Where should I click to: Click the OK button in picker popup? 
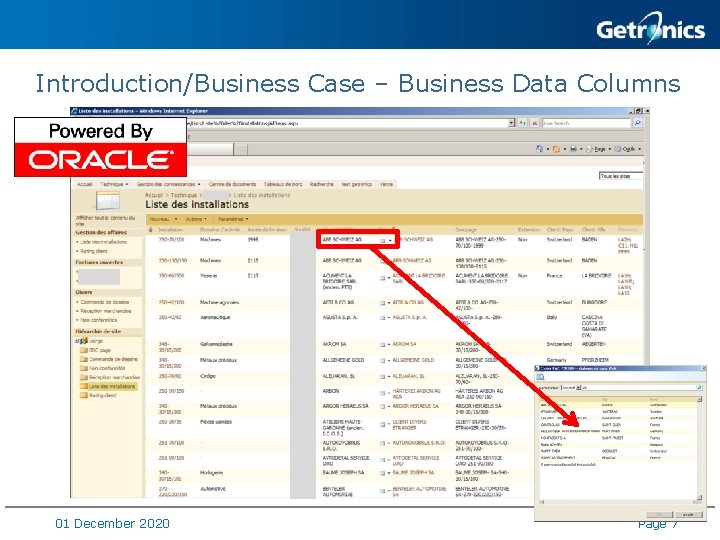[659, 515]
